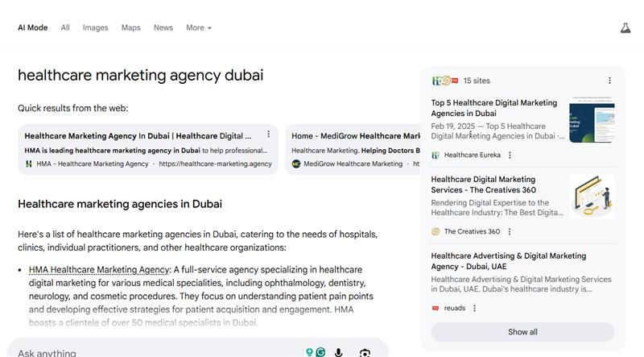Click The Creatives 360 result thumbnail
Viewport: 644px width, 357px height.
tap(591, 196)
